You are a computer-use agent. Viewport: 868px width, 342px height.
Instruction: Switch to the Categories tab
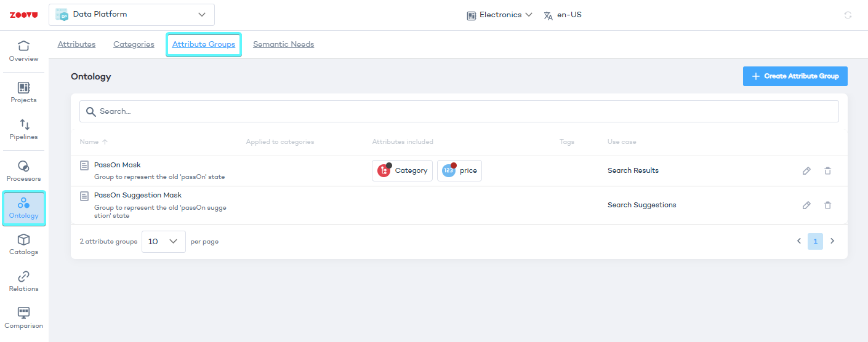(134, 44)
